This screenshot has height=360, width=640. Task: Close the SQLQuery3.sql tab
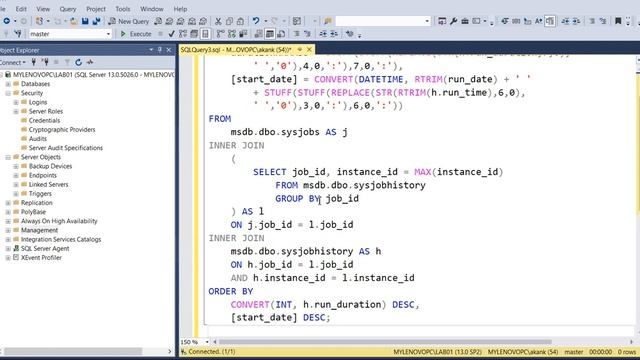pyautogui.click(x=309, y=49)
